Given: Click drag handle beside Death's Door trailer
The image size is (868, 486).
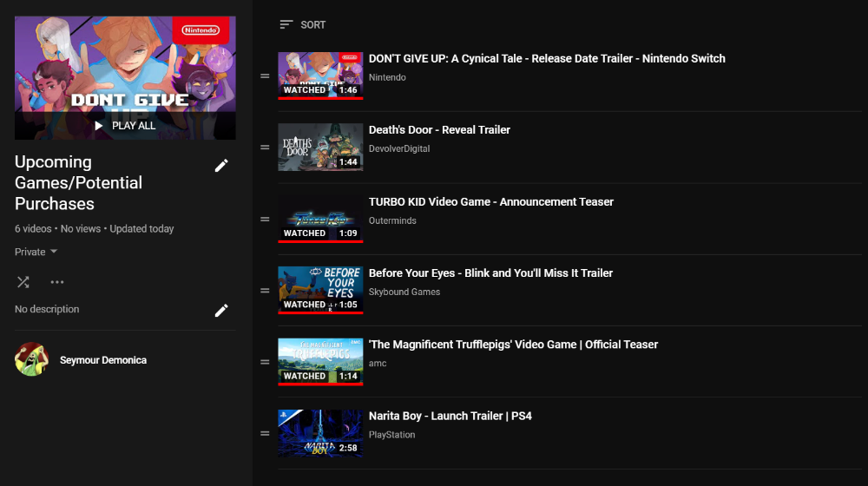Looking at the screenshot, I should point(265,148).
